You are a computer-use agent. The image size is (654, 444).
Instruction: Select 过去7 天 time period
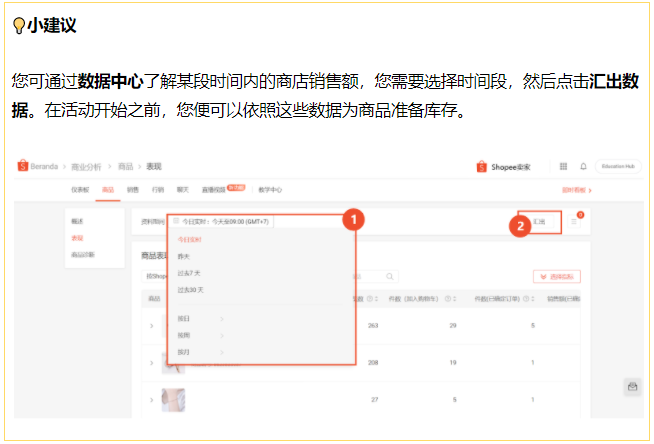[x=190, y=272]
